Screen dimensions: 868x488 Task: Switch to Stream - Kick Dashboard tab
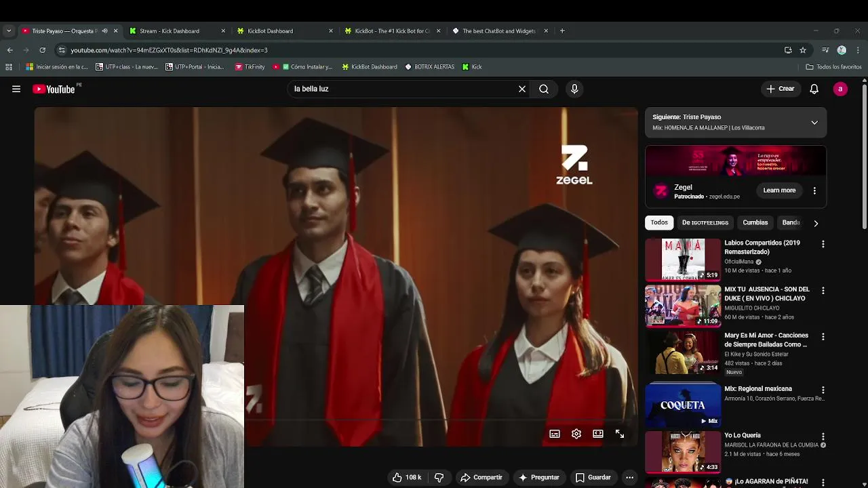178,30
